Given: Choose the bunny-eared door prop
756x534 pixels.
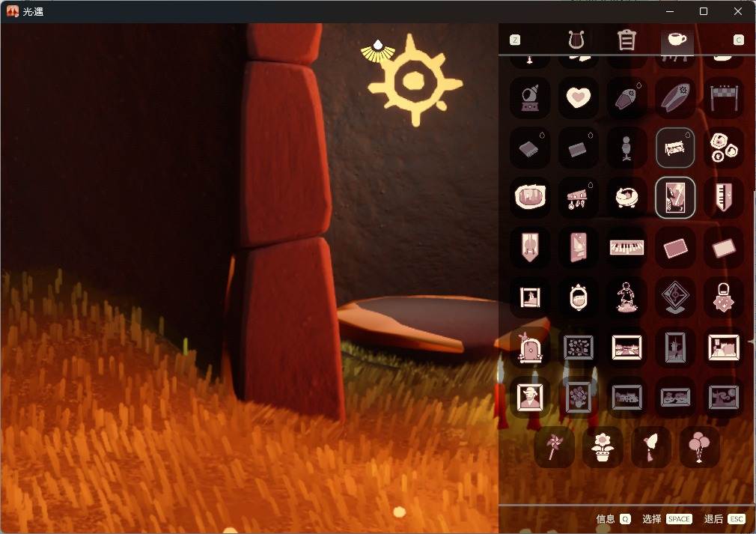Looking at the screenshot, I should 530,348.
